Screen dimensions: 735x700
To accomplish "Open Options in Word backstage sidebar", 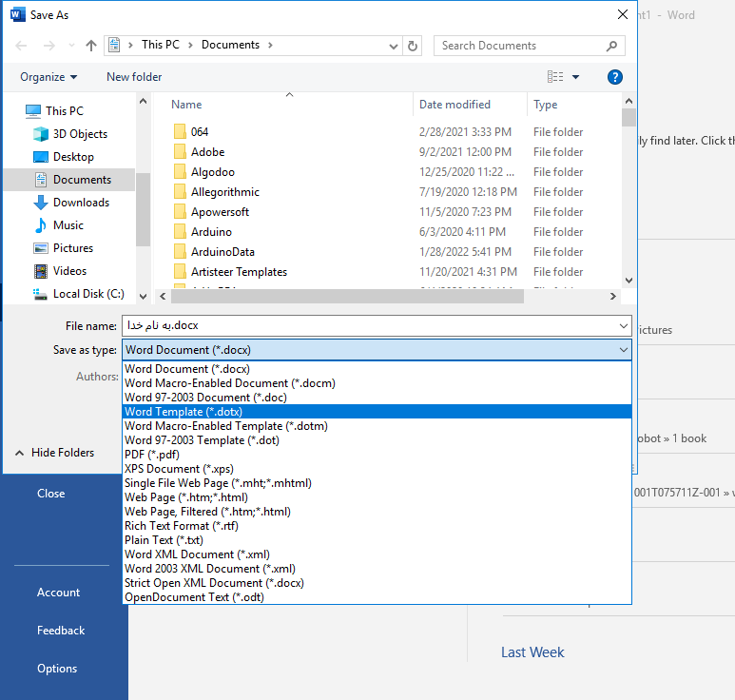I will coord(57,669).
